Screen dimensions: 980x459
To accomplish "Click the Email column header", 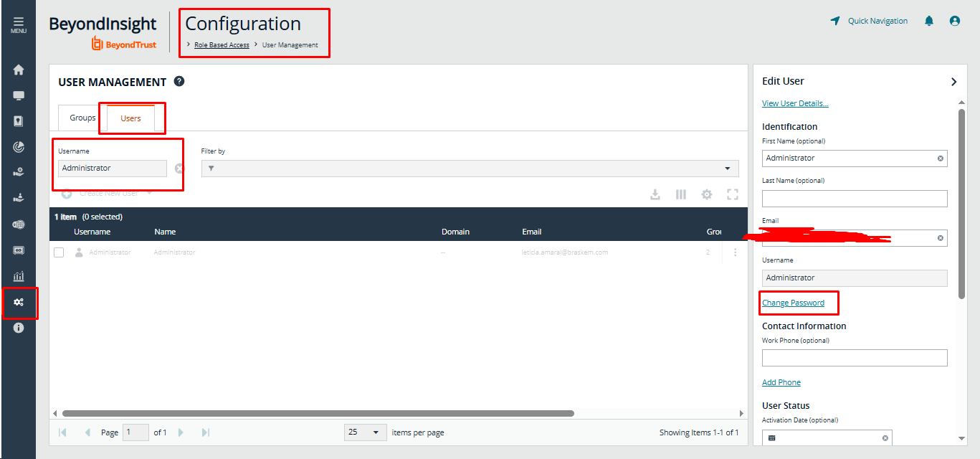I will pyautogui.click(x=532, y=232).
